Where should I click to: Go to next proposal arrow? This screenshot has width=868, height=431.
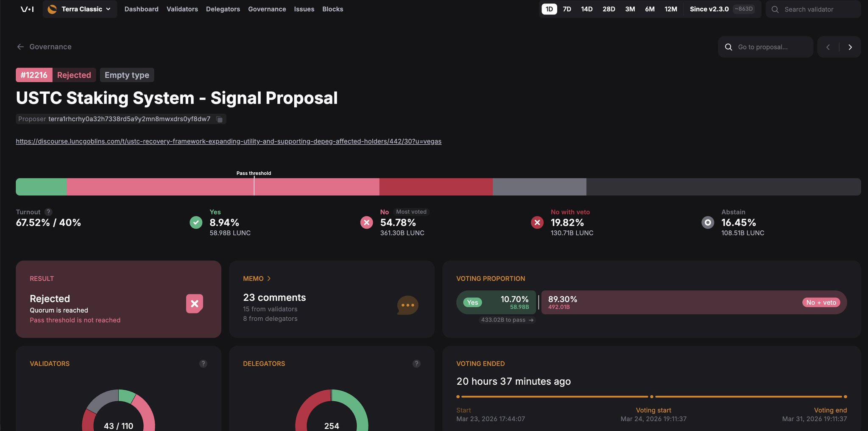point(850,47)
